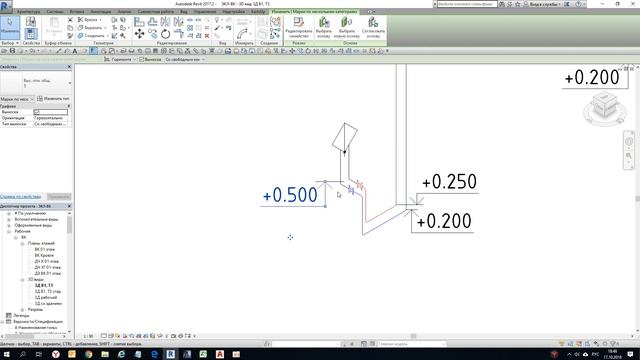Open the type selector dropdown in properties

coord(69,83)
